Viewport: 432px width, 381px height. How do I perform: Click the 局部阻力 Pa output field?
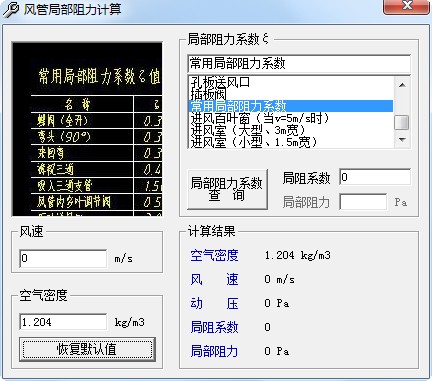tap(363, 202)
